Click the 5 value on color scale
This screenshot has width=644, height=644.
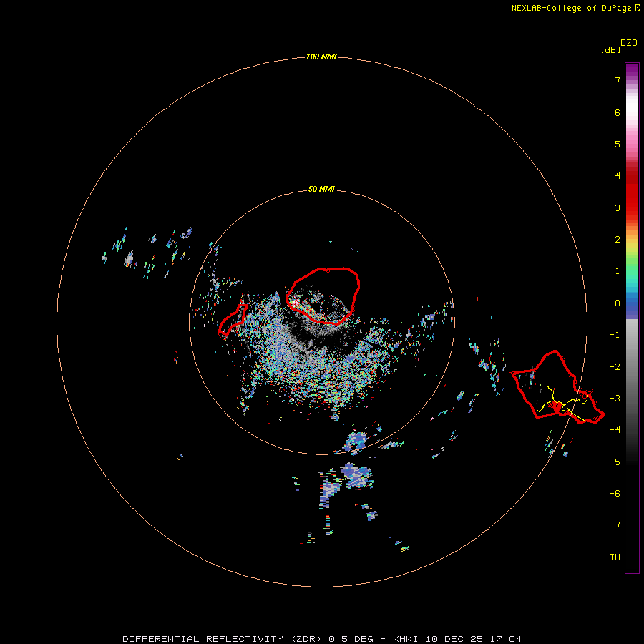coord(618,144)
